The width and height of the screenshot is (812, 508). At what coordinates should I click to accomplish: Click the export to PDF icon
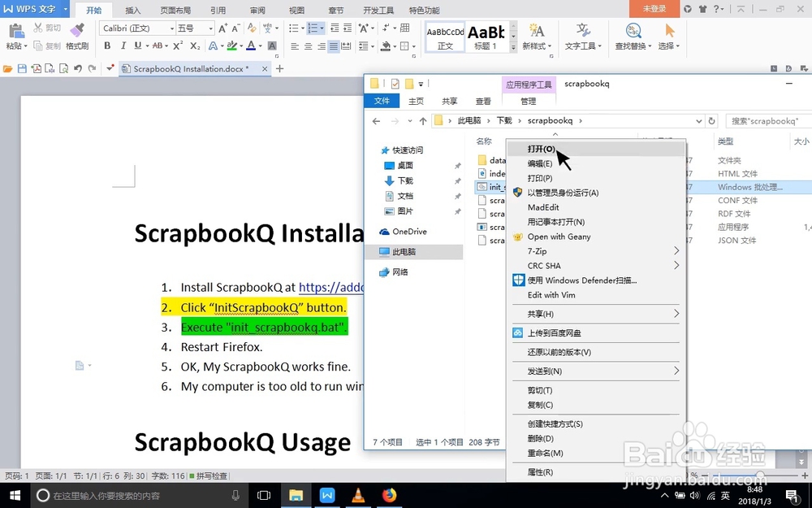coord(36,68)
